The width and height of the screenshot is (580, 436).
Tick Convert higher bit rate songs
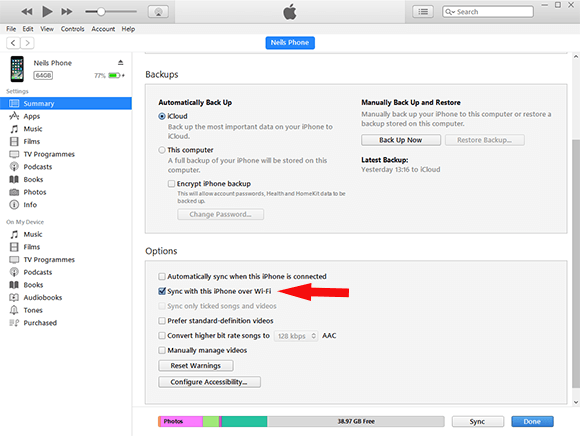pyautogui.click(x=162, y=335)
